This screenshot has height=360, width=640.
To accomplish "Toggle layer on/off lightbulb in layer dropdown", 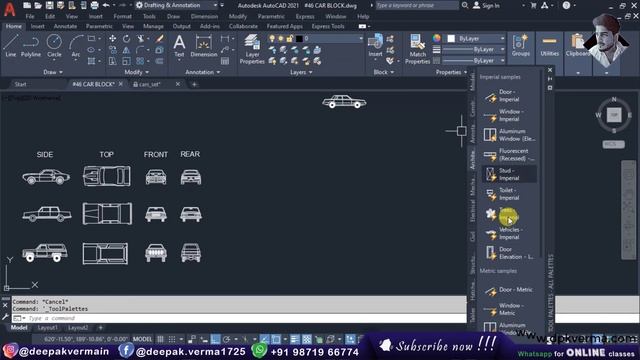I will pos(272,38).
